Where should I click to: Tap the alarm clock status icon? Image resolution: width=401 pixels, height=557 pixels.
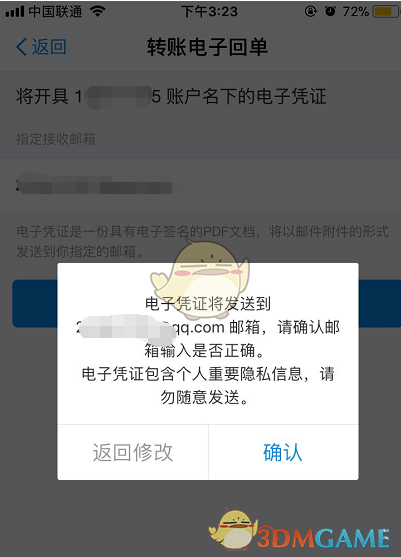coord(330,12)
